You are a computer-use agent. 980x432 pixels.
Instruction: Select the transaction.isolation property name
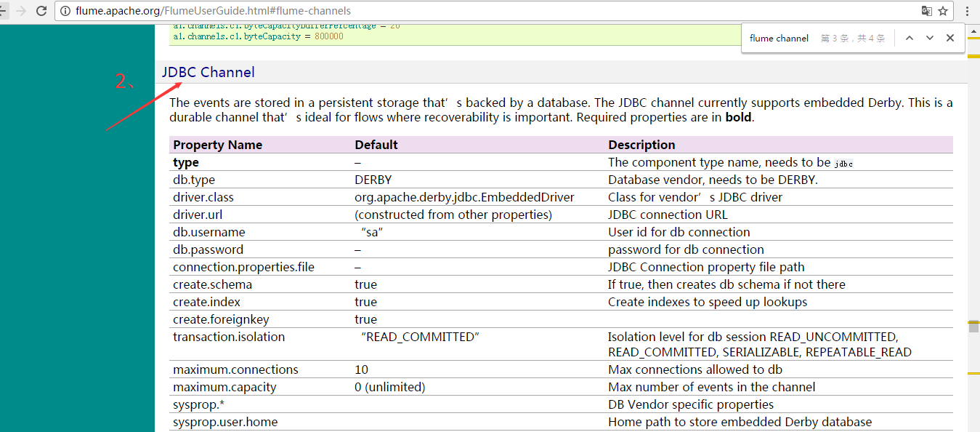(229, 337)
